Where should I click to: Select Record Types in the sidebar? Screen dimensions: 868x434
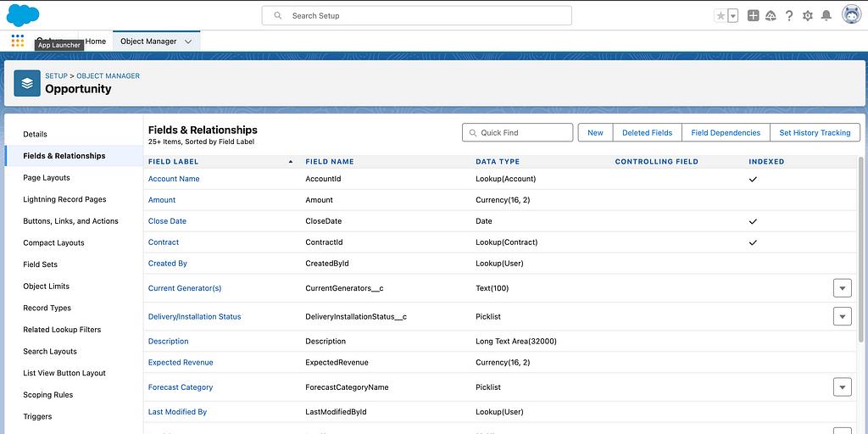click(x=47, y=308)
